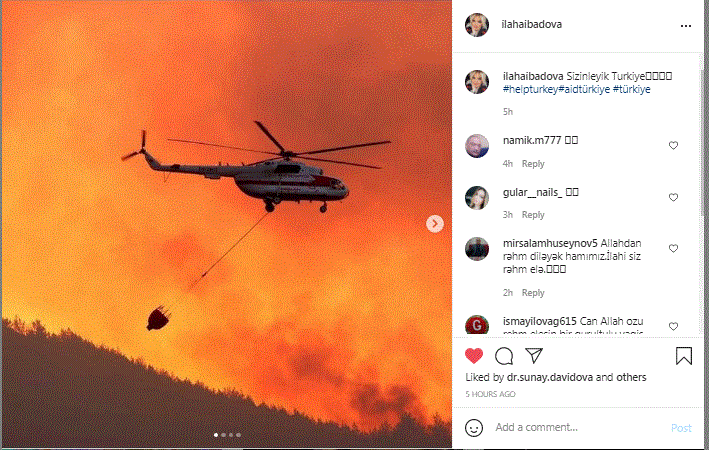Go to next photo with arrow
This screenshot has height=450, width=709.
coord(435,223)
